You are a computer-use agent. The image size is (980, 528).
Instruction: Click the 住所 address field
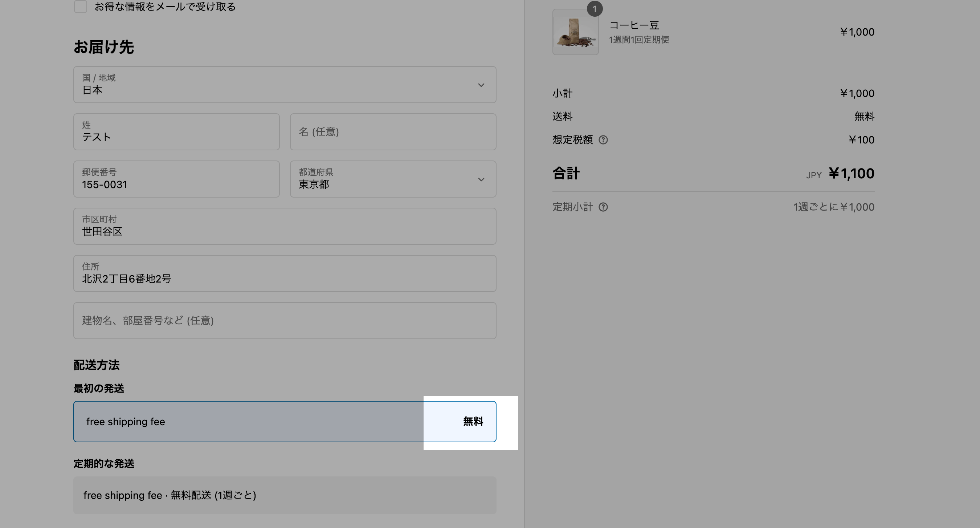[284, 273]
